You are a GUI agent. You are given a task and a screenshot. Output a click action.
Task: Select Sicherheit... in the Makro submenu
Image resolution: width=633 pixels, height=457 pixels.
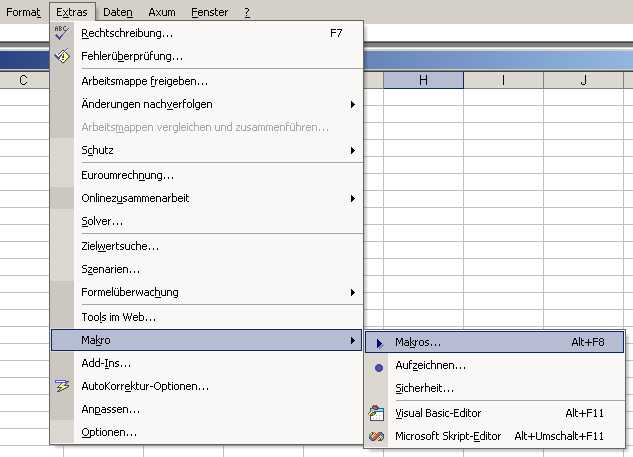click(424, 388)
